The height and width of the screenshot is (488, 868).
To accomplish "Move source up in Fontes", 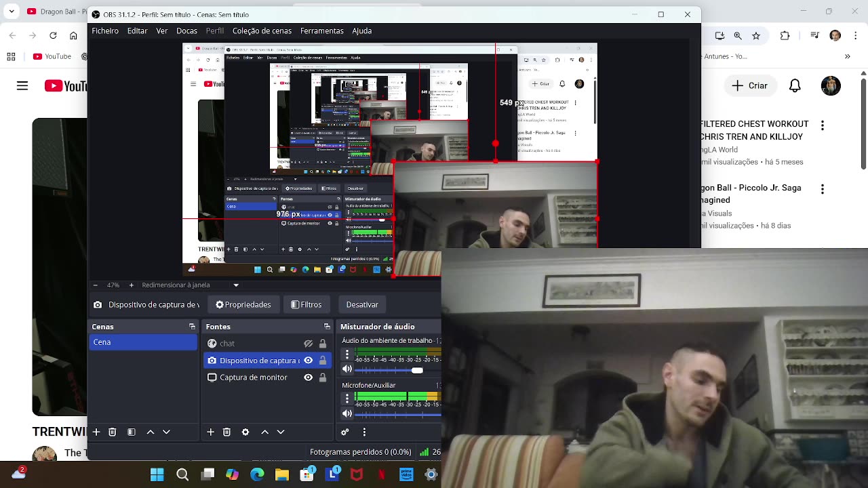I will point(265,432).
